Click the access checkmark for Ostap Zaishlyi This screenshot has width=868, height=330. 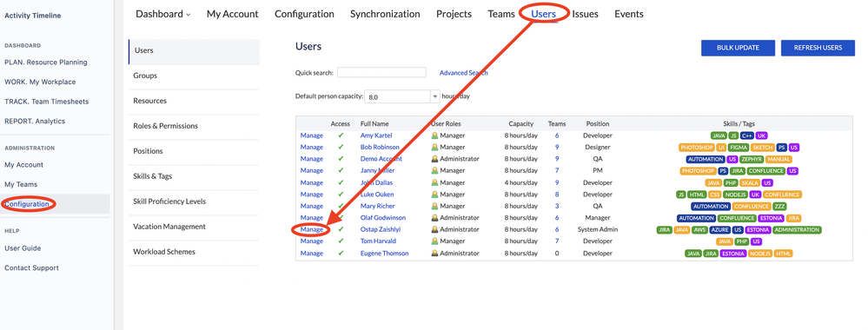pos(341,229)
